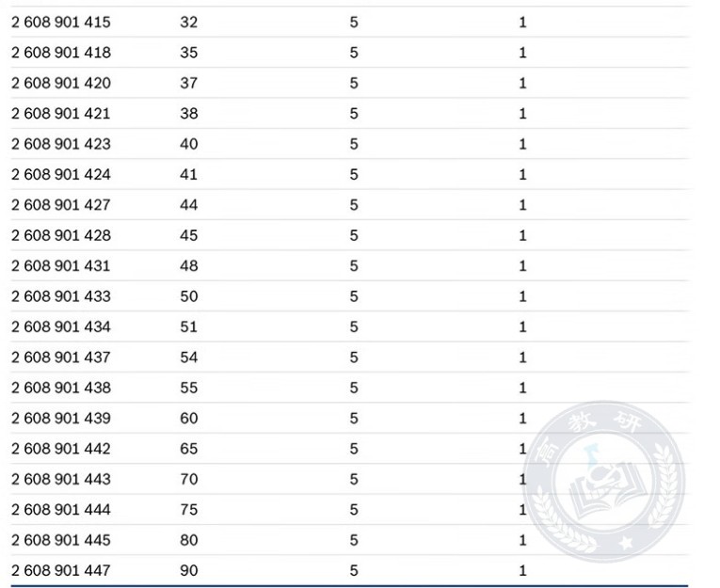Select part number 2 608 901 445
Viewport: 720px width, 588px height.
61,540
